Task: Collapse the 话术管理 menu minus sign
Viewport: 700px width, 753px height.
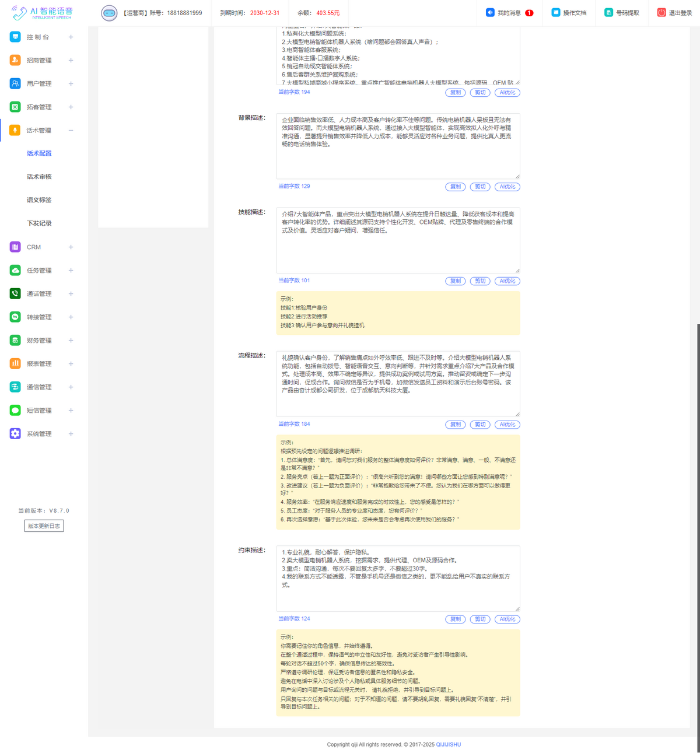Action: (71, 130)
